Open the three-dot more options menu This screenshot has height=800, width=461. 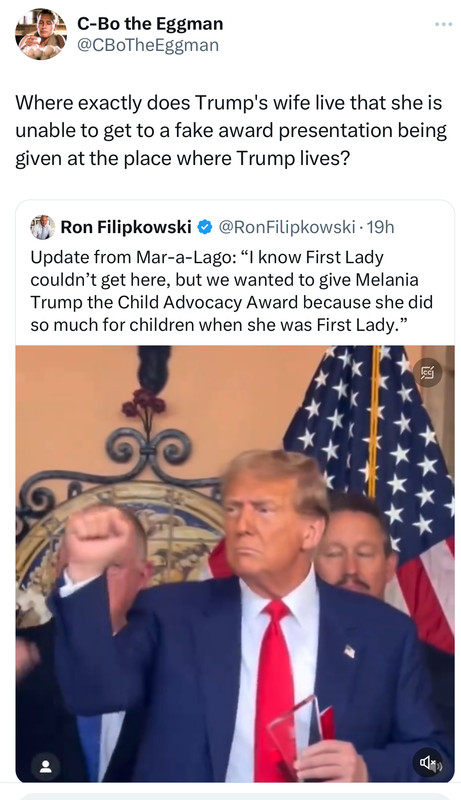[x=443, y=24]
